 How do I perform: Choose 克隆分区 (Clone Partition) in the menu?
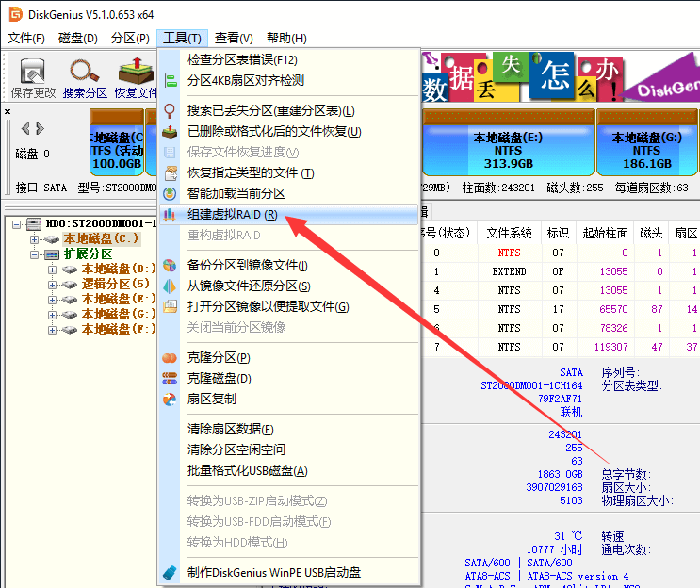pos(219,357)
